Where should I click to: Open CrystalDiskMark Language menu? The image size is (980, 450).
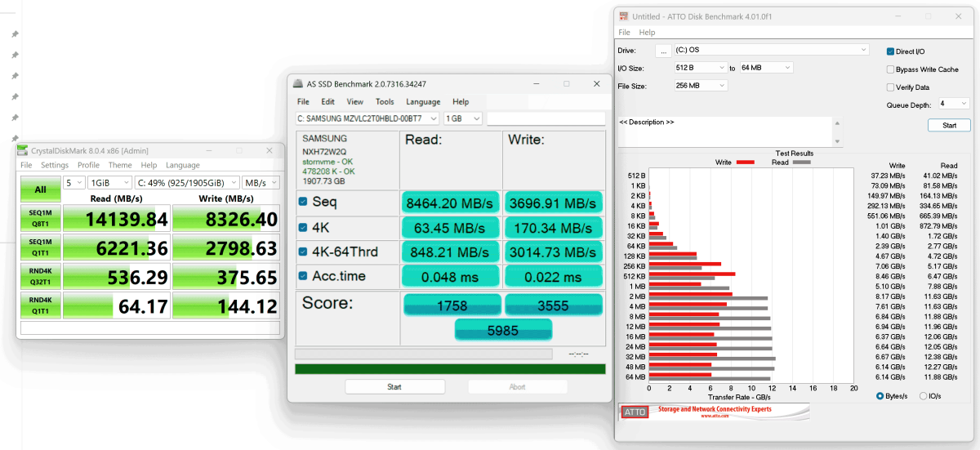point(182,166)
